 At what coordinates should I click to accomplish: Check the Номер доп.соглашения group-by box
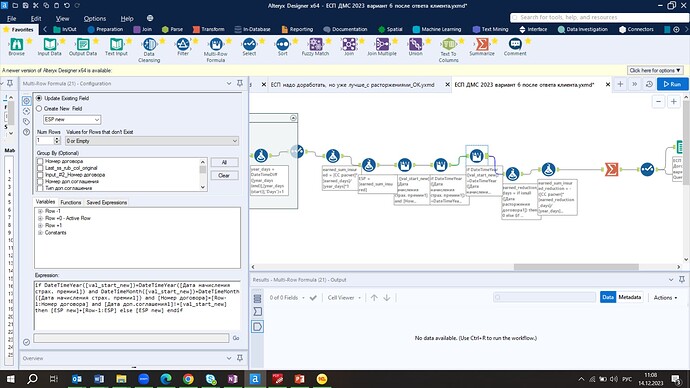coord(40,181)
